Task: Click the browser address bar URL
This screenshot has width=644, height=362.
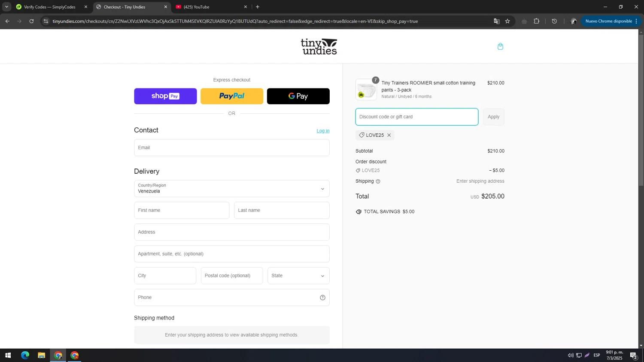Action: pos(235,21)
